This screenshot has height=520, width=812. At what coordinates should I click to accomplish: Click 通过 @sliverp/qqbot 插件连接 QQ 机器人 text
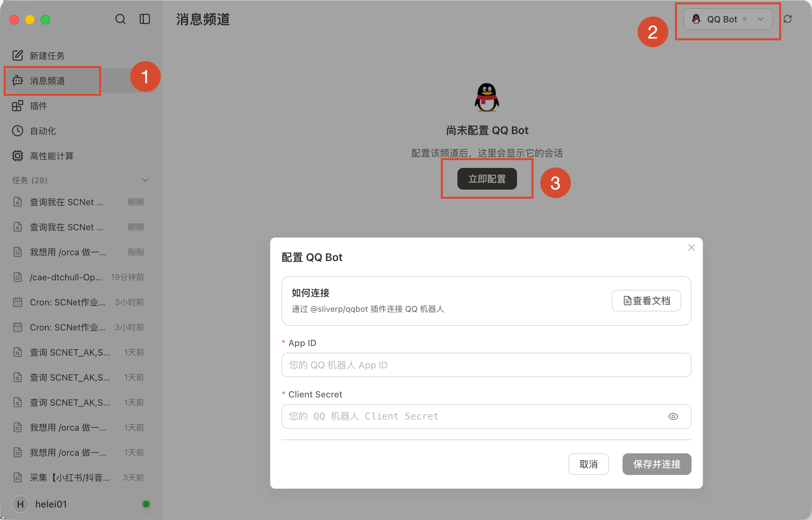pyautogui.click(x=368, y=309)
